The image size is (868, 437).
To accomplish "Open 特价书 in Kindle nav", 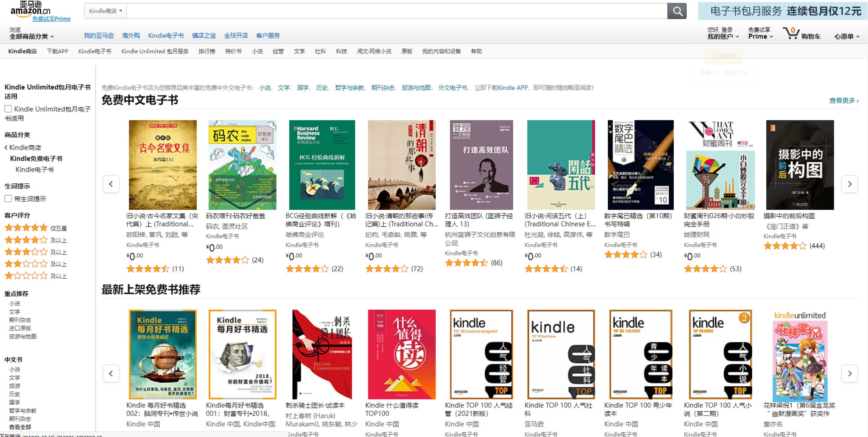I will pos(233,51).
